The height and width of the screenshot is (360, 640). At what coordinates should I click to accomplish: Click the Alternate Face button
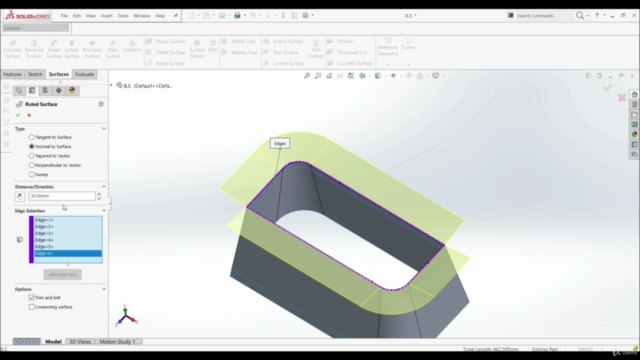(x=62, y=275)
